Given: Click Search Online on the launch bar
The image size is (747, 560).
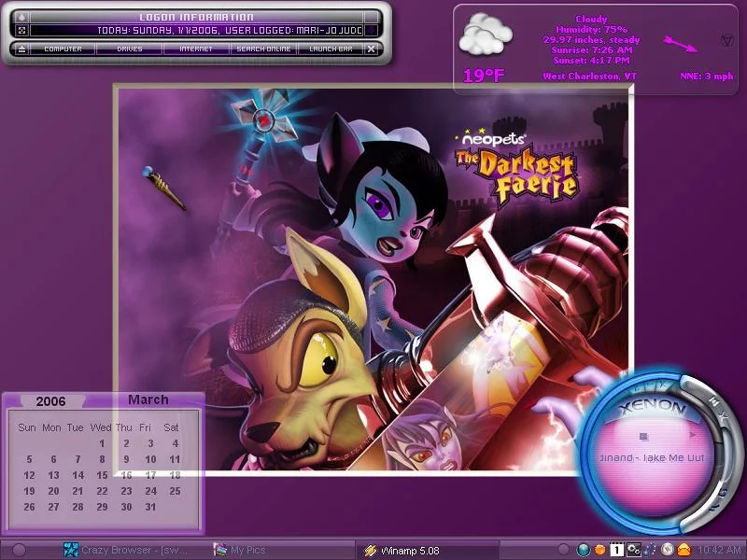Looking at the screenshot, I should (x=263, y=49).
